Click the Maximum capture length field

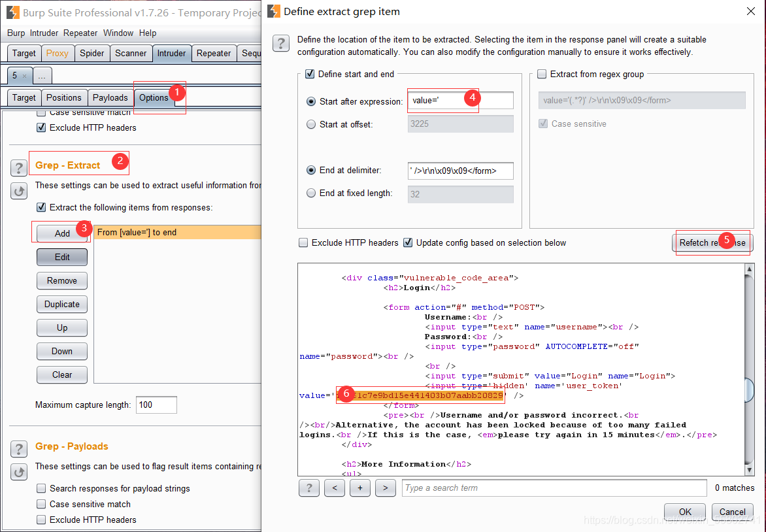coord(156,405)
